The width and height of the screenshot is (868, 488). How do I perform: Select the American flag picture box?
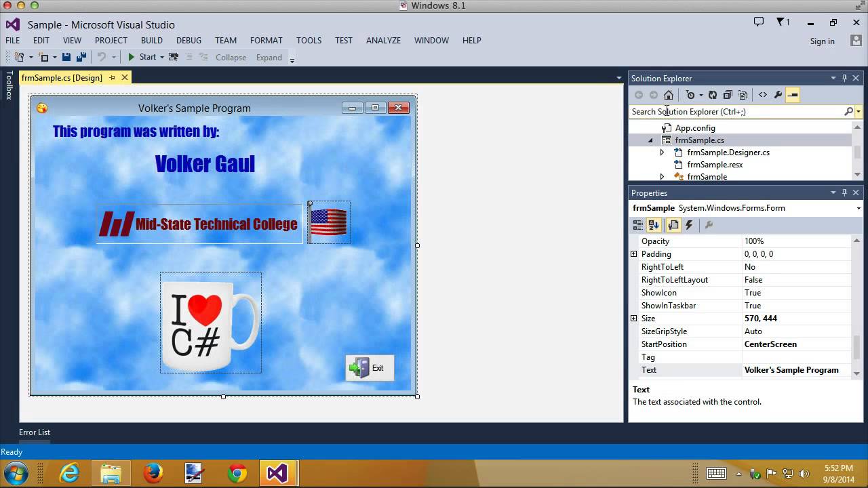click(329, 222)
